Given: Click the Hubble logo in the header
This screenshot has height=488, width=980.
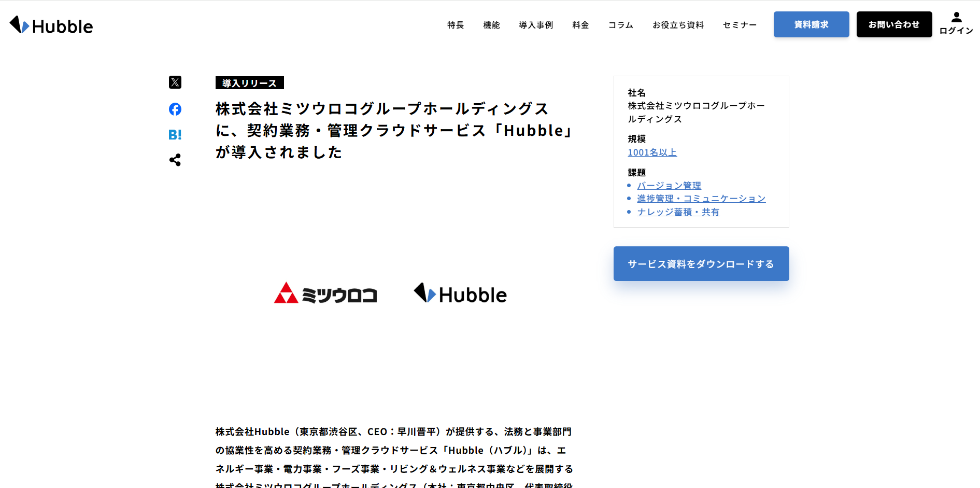Looking at the screenshot, I should 51,25.
